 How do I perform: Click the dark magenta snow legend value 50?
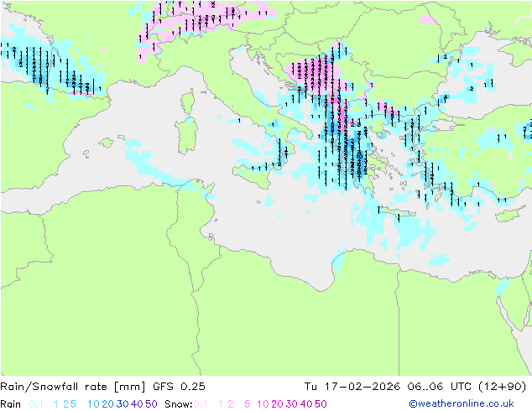point(321,404)
